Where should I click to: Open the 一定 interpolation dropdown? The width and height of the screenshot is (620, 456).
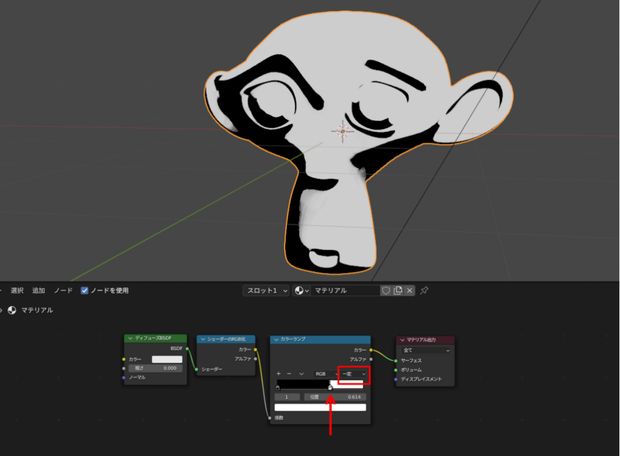[354, 374]
